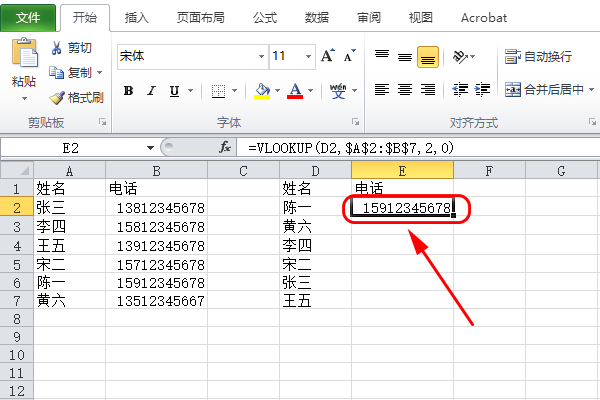Image resolution: width=600 pixels, height=400 pixels.
Task: Expand paste options arrow below 粘贴
Action: pos(24,98)
